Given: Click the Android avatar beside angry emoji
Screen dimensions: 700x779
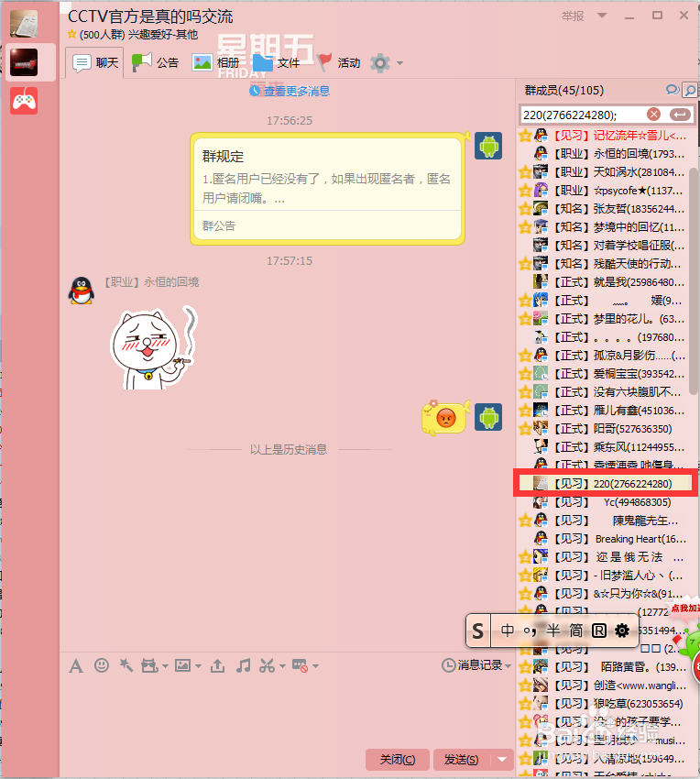Looking at the screenshot, I should coord(488,417).
